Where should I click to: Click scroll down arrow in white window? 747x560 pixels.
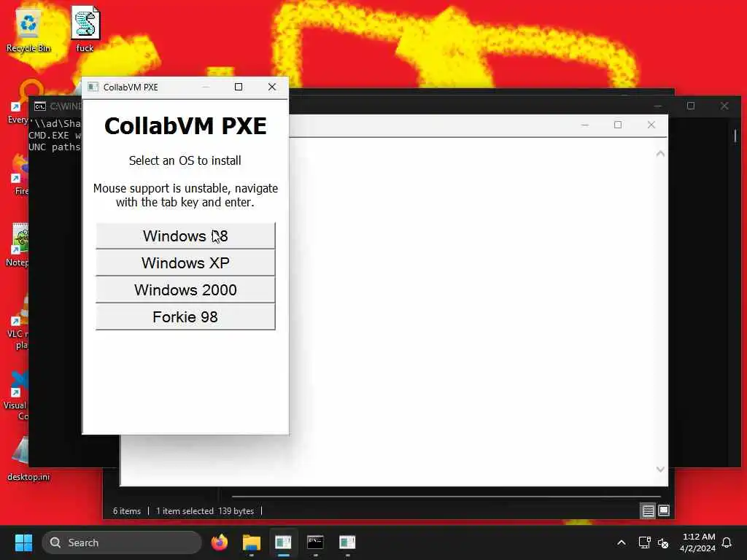pyautogui.click(x=660, y=469)
